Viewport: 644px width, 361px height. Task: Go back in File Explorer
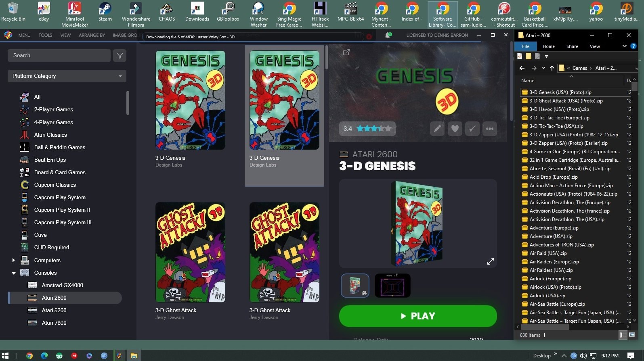coord(522,68)
